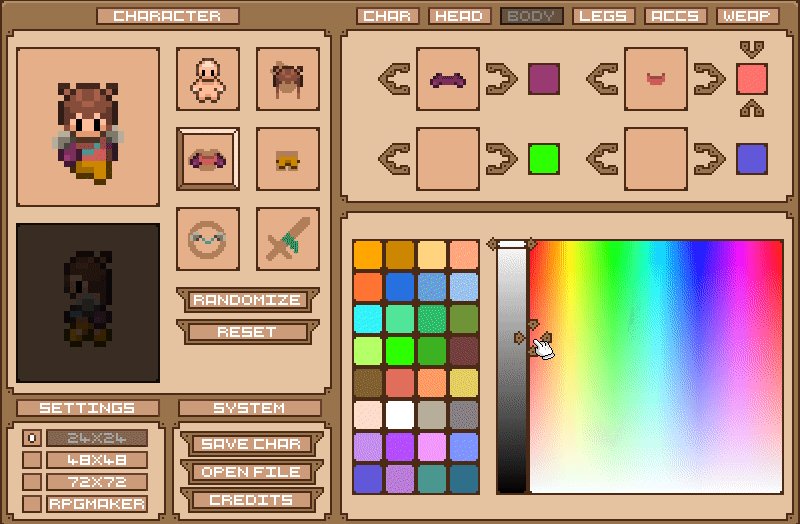Click the previous arrow for purple shoulder item
The height and width of the screenshot is (524, 800).
point(395,79)
